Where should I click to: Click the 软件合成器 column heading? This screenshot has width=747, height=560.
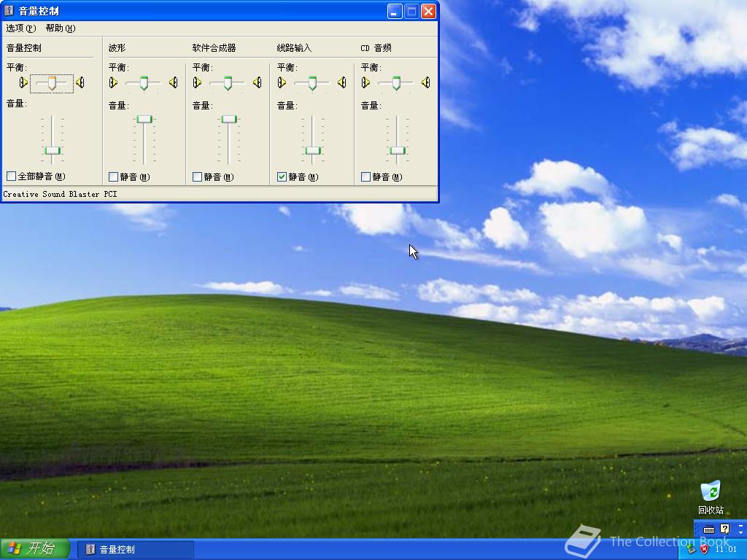(214, 47)
